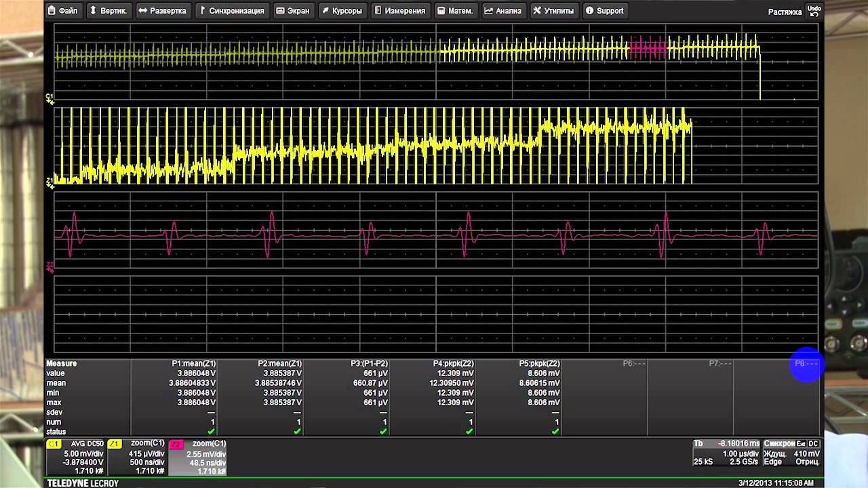This screenshot has height=488, width=868.
Task: Click the P1 status green checkmark
Action: tap(211, 432)
